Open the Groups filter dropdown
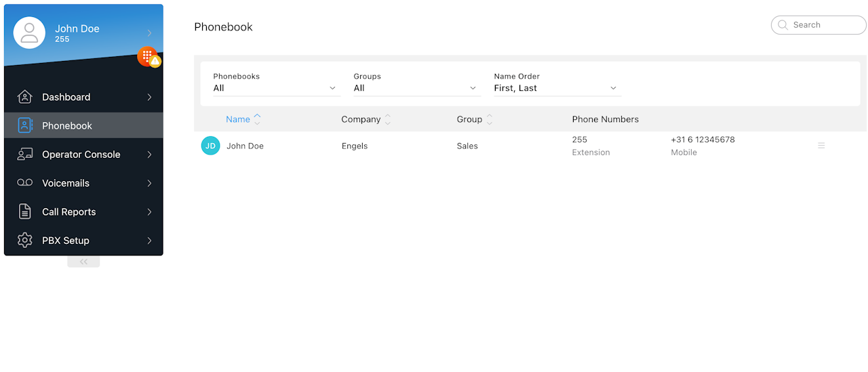Image resolution: width=868 pixels, height=372 pixels. tap(416, 88)
